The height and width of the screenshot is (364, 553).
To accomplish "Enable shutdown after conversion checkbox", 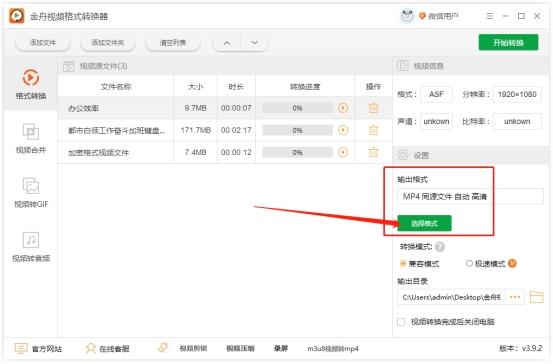I will [x=401, y=322].
